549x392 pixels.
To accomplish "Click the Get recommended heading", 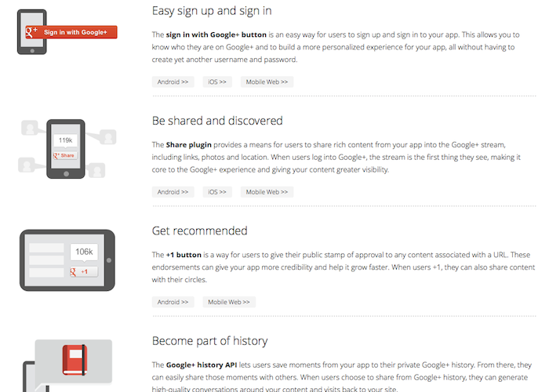I will pos(199,231).
